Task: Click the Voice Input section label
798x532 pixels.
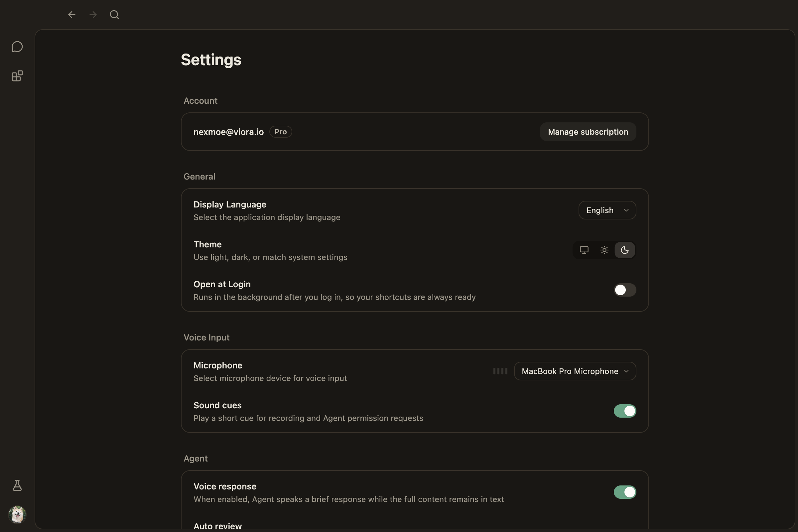Action: (x=206, y=337)
